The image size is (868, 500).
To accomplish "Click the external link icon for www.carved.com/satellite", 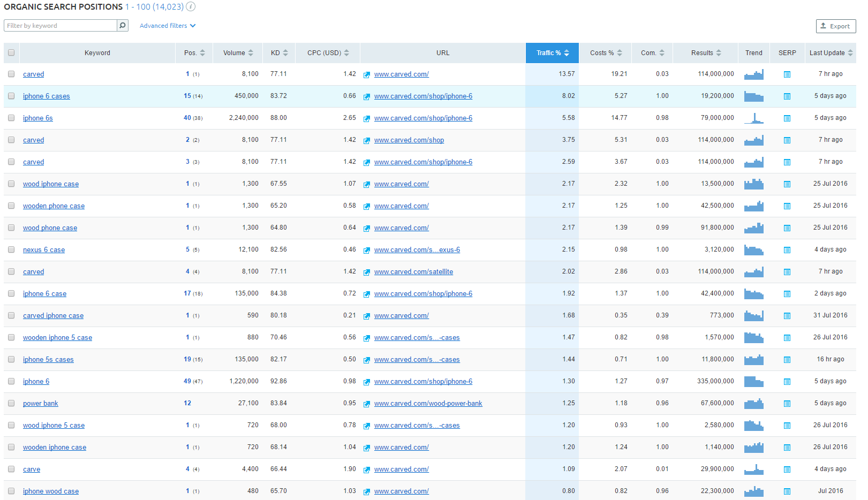I will click(x=367, y=272).
